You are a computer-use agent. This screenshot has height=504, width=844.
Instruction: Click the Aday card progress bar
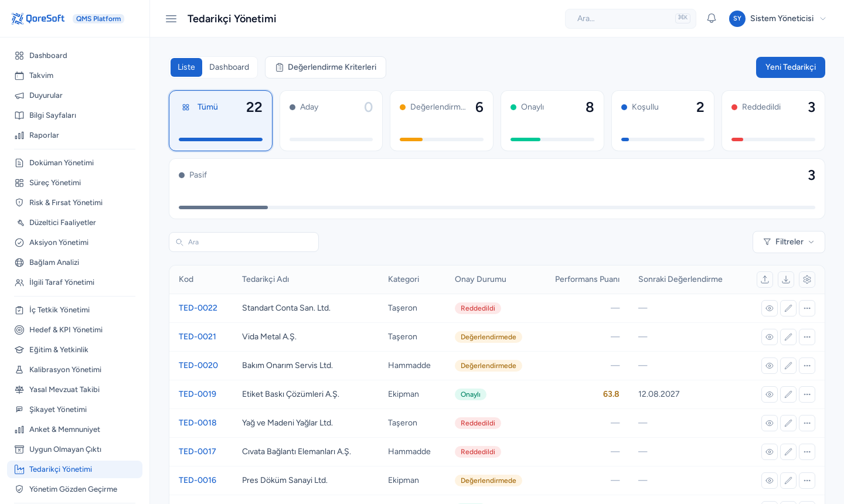pyautogui.click(x=331, y=139)
